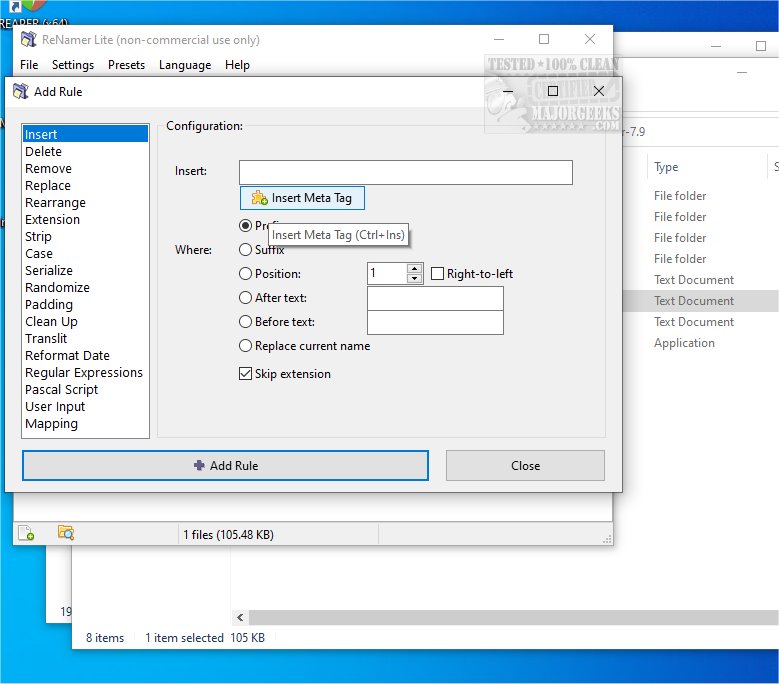Screen dimensions: 779x684
Task: Minimize the ReNamer Lite window
Action: click(499, 39)
